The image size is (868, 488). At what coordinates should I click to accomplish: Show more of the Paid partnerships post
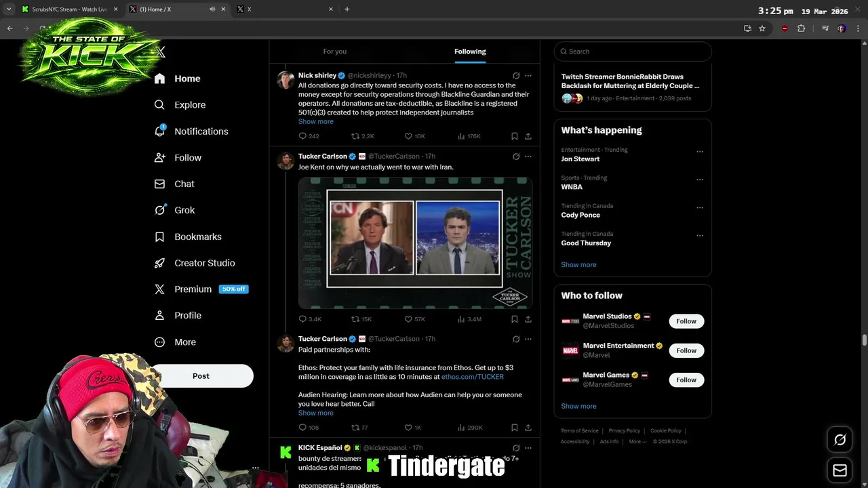click(x=316, y=413)
